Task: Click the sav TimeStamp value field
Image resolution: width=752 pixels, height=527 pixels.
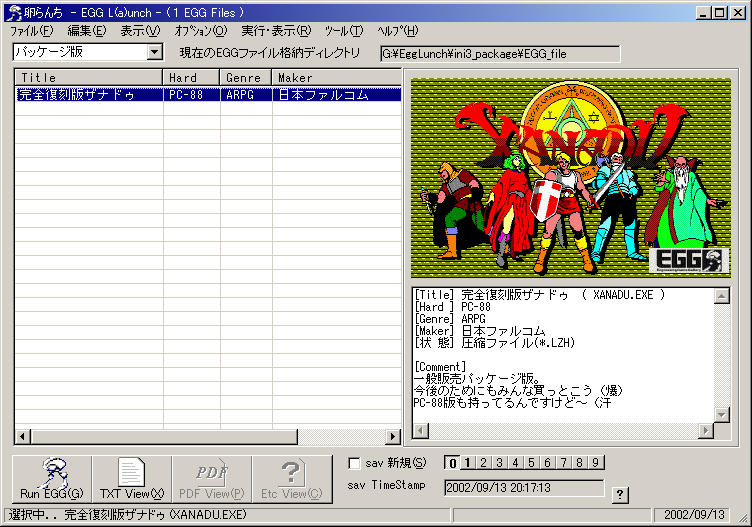Action: click(524, 488)
